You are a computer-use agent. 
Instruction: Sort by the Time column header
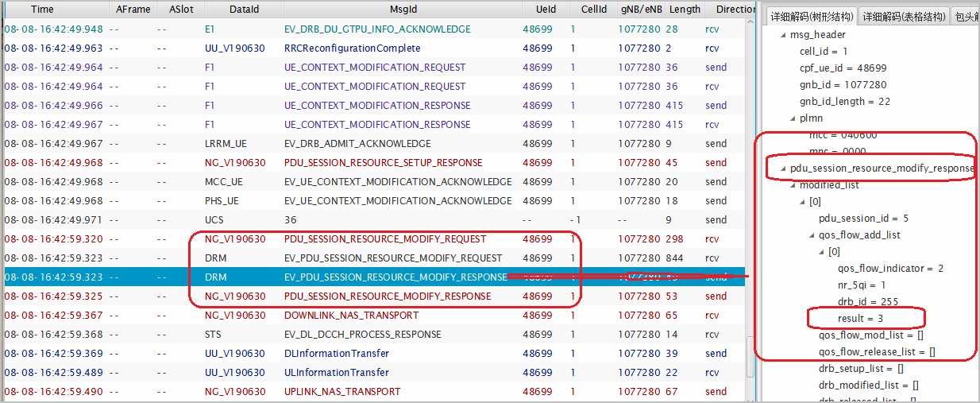tap(42, 10)
